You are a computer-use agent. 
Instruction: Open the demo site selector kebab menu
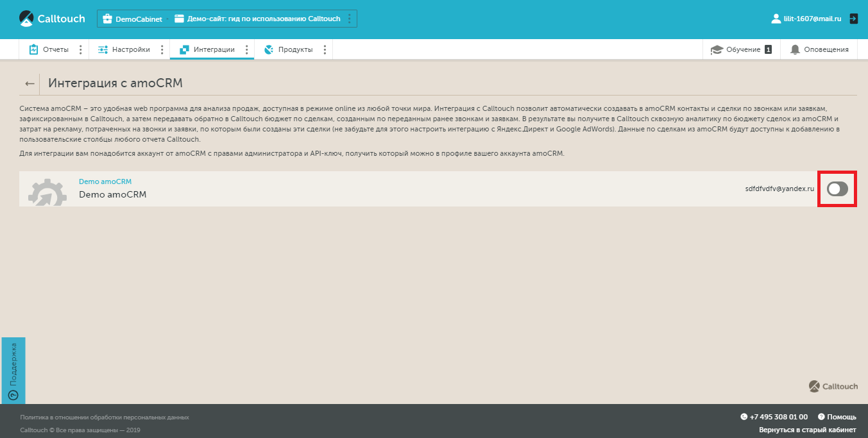pyautogui.click(x=349, y=19)
